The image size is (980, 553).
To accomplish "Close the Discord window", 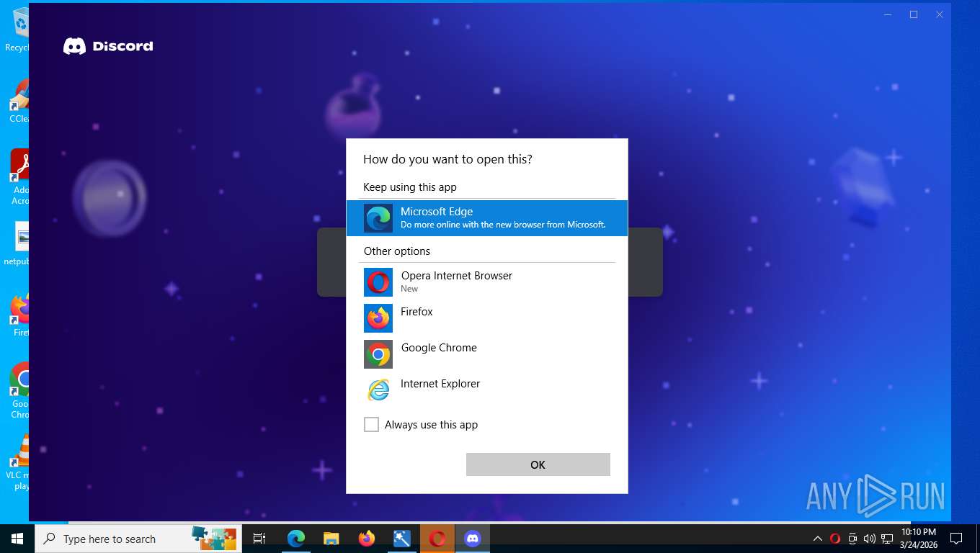I will click(x=940, y=14).
